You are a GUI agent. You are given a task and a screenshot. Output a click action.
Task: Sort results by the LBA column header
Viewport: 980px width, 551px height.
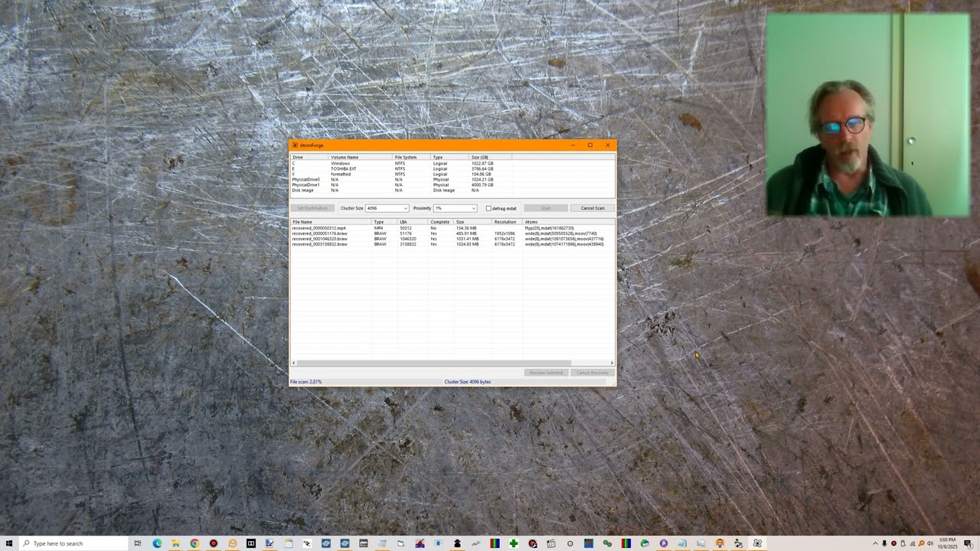413,222
